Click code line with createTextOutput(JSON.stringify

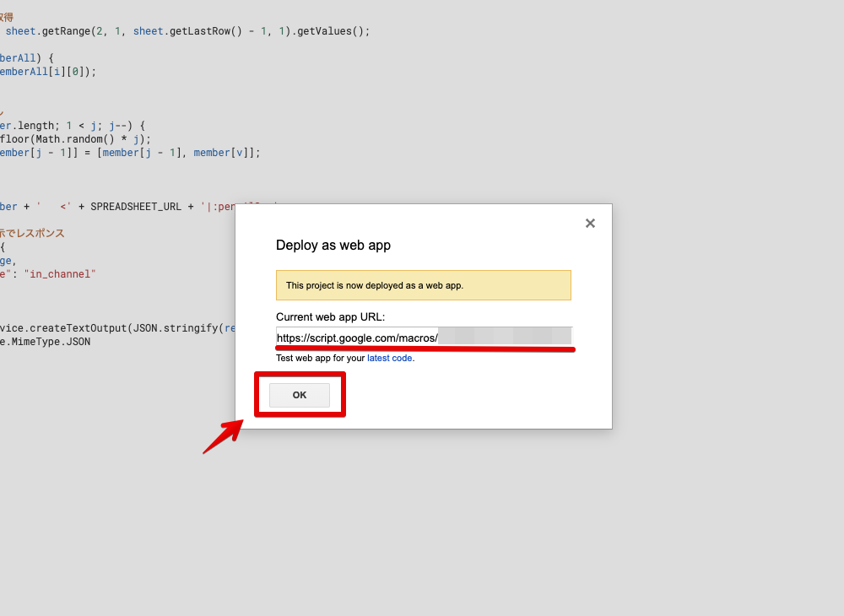[117, 328]
